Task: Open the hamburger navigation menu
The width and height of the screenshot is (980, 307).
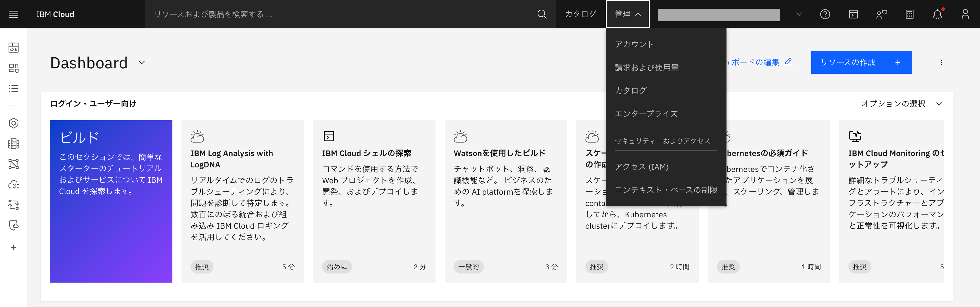Action: [14, 14]
